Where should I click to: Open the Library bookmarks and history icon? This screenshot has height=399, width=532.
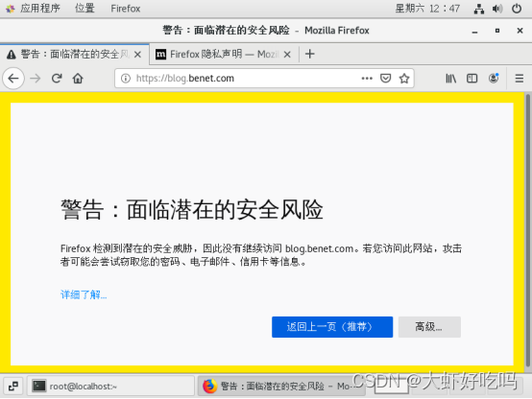pos(450,79)
